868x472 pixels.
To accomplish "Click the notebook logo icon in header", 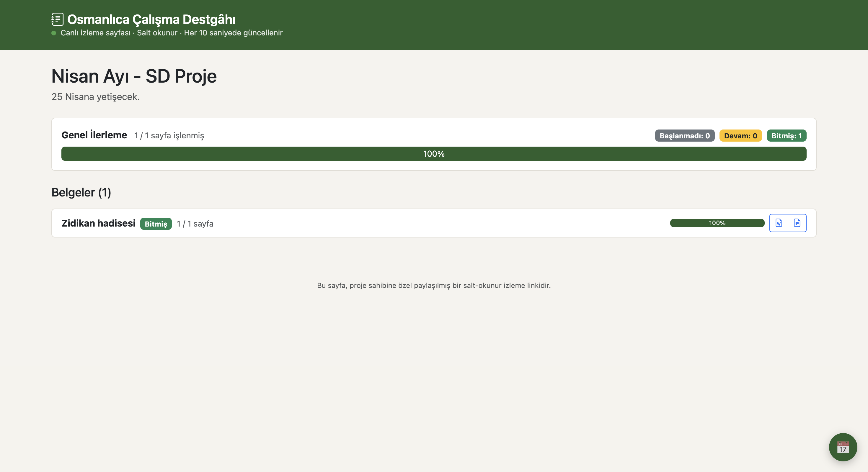I will tap(57, 19).
